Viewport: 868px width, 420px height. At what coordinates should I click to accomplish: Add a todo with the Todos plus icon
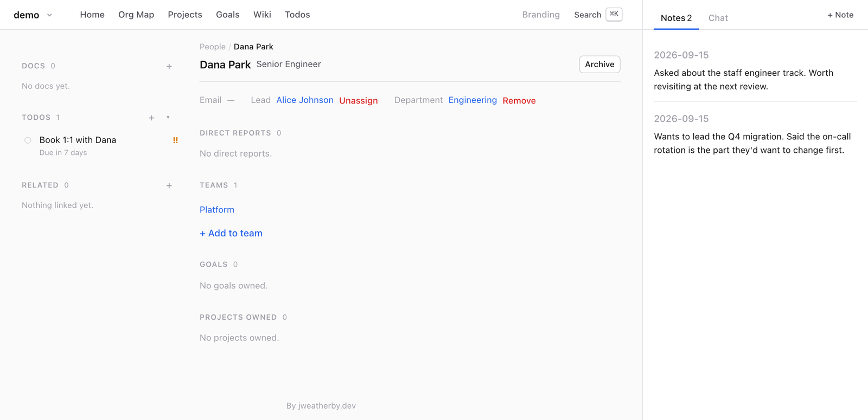151,118
